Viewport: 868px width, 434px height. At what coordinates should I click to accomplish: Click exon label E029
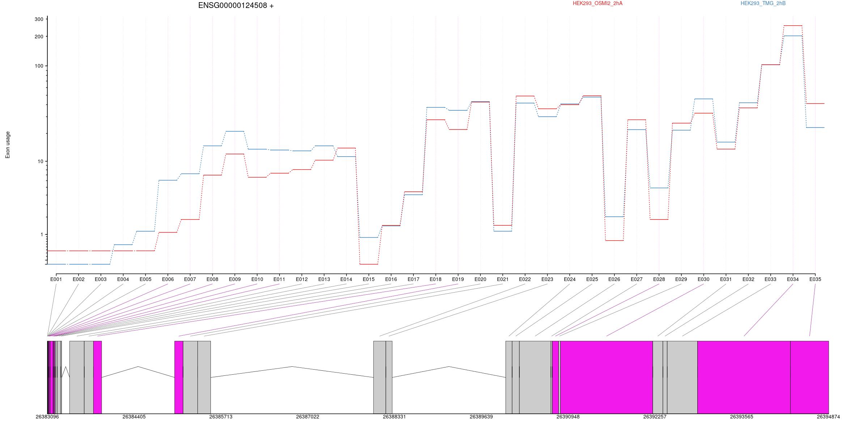[681, 279]
